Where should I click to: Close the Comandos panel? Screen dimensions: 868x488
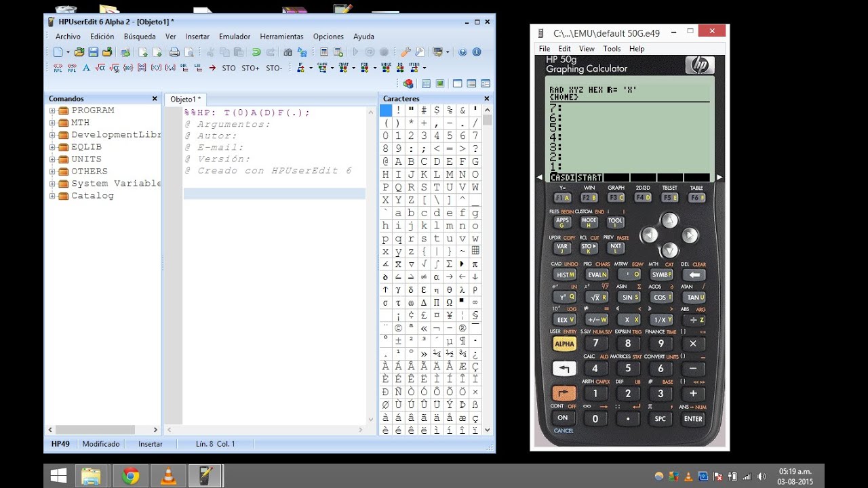coord(154,99)
